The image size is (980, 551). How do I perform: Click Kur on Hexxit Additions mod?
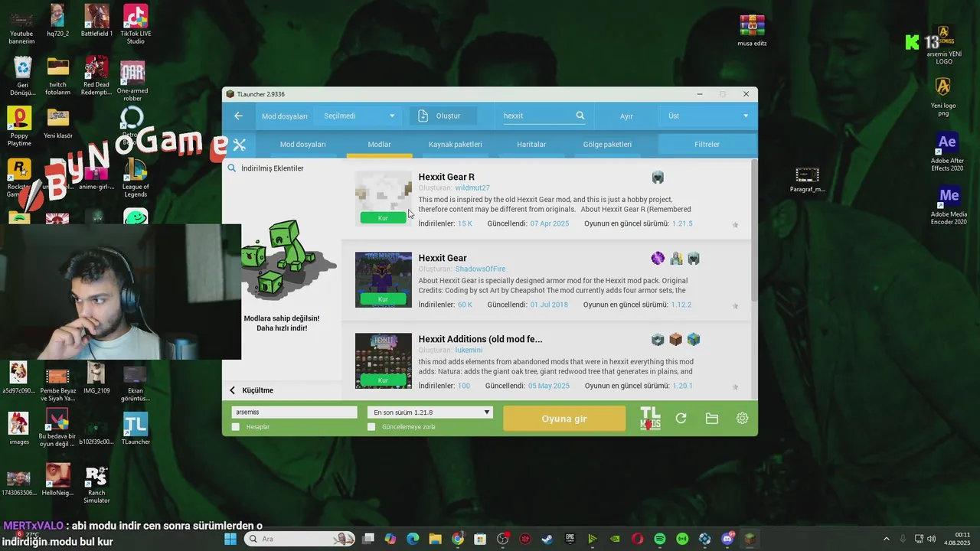(383, 380)
